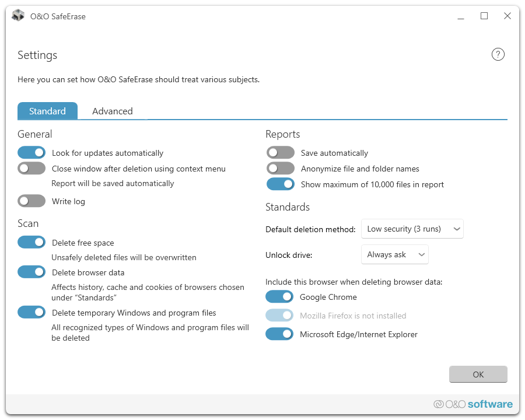Enable Save automatically for reports
Image resolution: width=525 pixels, height=420 pixels.
280,153
